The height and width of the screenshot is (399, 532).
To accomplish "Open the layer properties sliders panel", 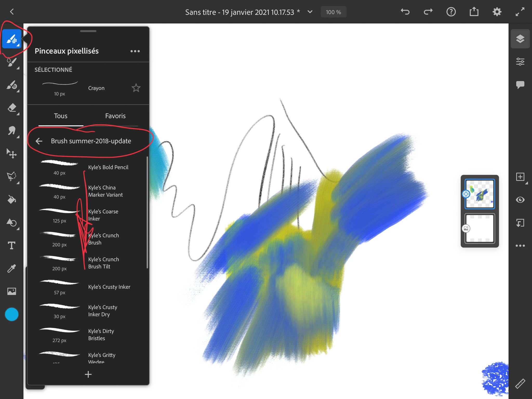I will coord(520,62).
